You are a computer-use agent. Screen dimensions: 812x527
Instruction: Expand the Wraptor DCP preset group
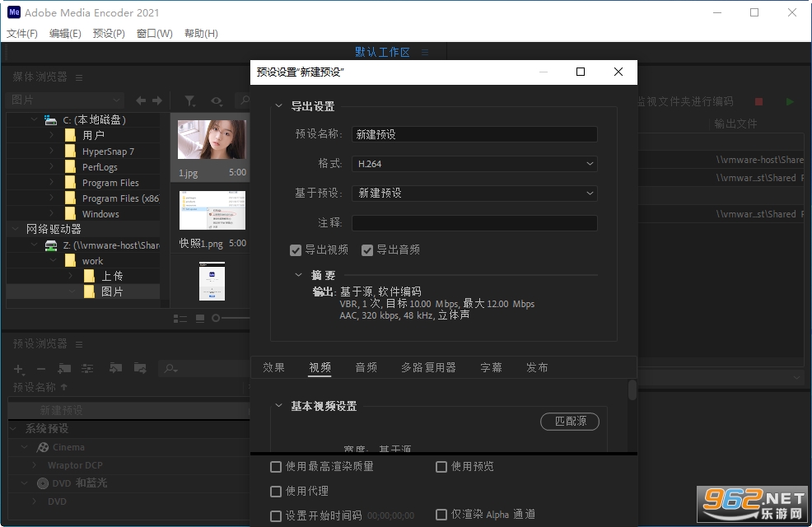35,465
